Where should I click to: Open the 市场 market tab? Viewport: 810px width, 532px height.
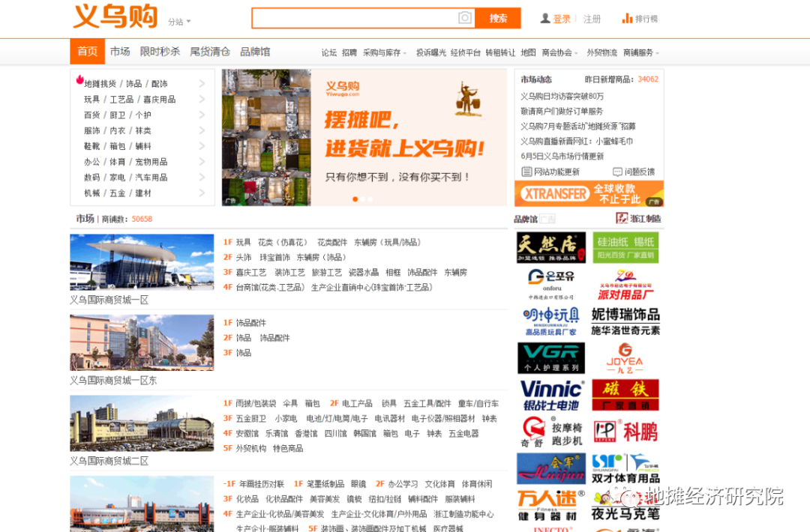coord(120,52)
